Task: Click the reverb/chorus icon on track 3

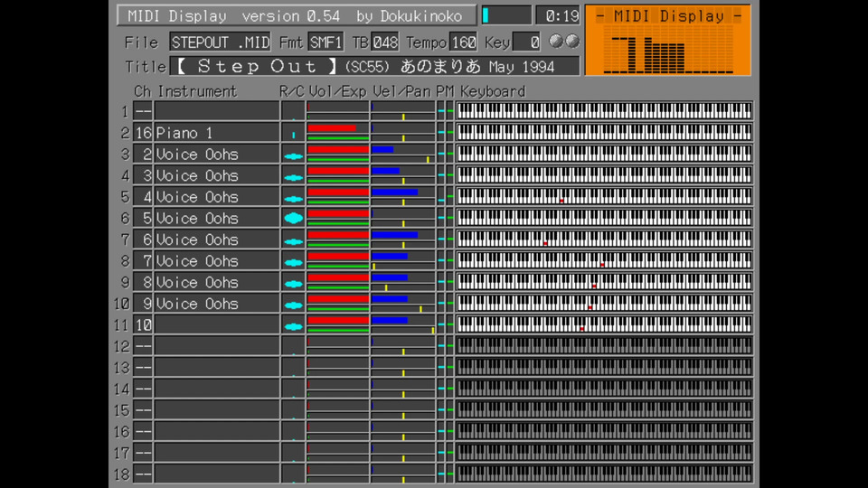Action: pyautogui.click(x=293, y=155)
